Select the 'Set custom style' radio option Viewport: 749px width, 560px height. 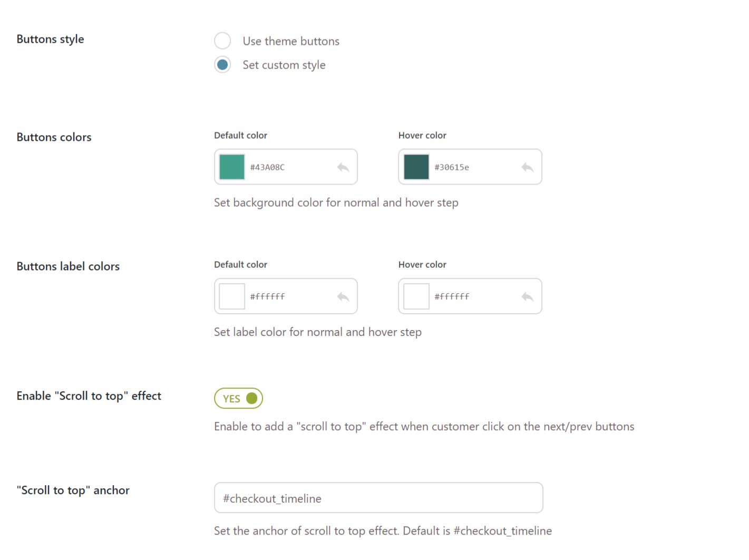pyautogui.click(x=222, y=65)
